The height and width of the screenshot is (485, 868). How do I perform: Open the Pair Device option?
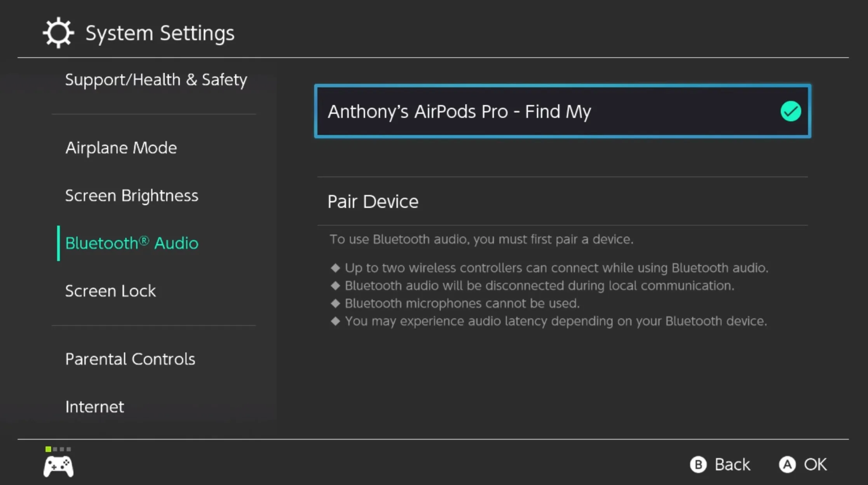563,201
